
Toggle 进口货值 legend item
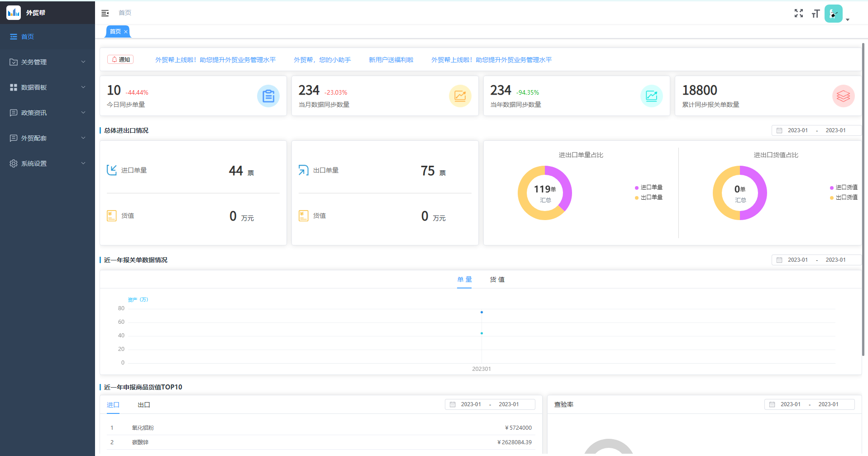coord(844,187)
